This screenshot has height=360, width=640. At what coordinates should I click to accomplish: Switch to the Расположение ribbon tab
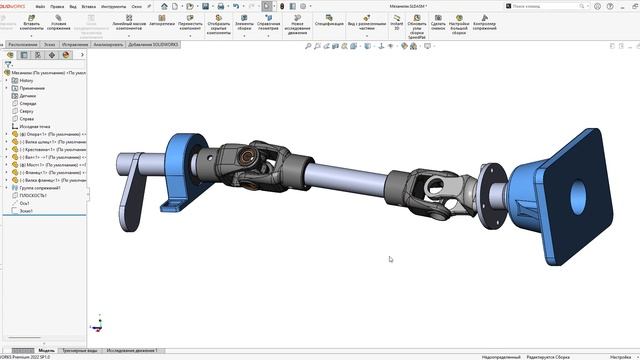pos(22,44)
